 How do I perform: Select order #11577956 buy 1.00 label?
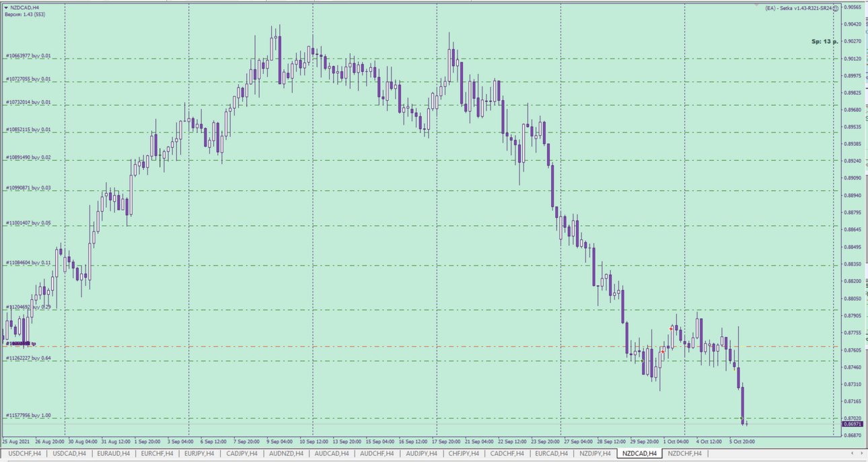pyautogui.click(x=28, y=416)
